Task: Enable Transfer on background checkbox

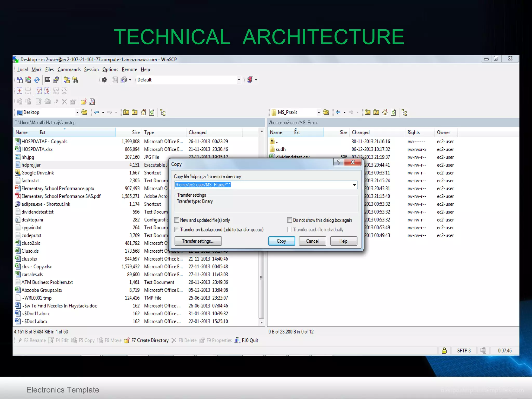Action: pyautogui.click(x=177, y=230)
